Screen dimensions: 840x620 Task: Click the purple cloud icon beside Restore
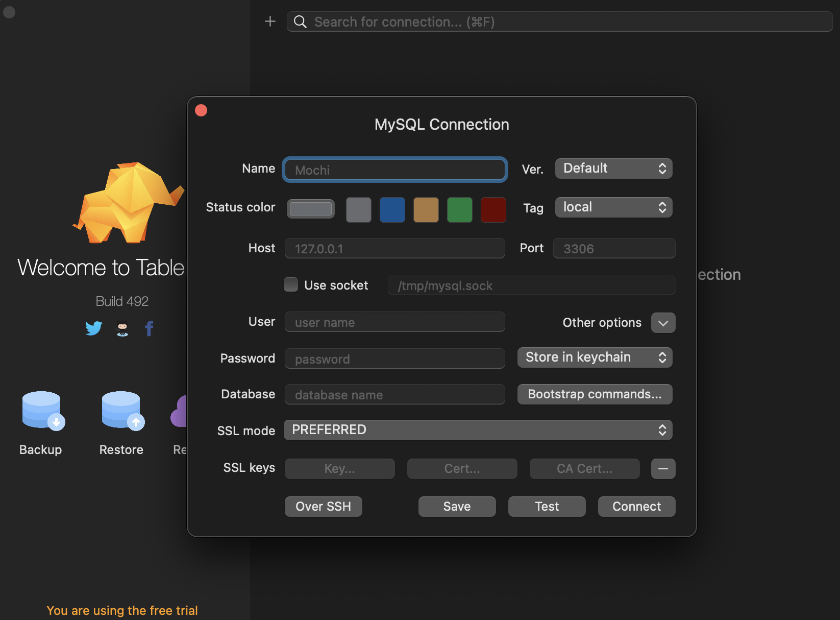[179, 411]
